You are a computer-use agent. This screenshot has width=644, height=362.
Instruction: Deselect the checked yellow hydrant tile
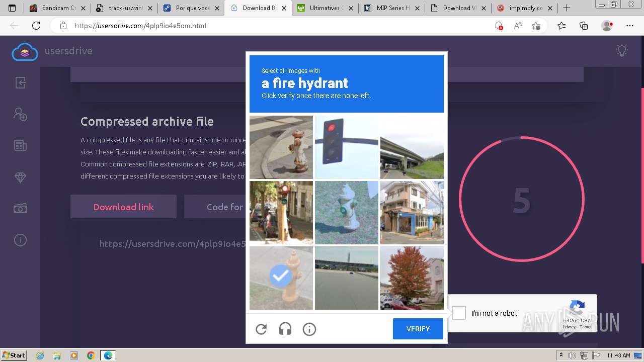281,278
